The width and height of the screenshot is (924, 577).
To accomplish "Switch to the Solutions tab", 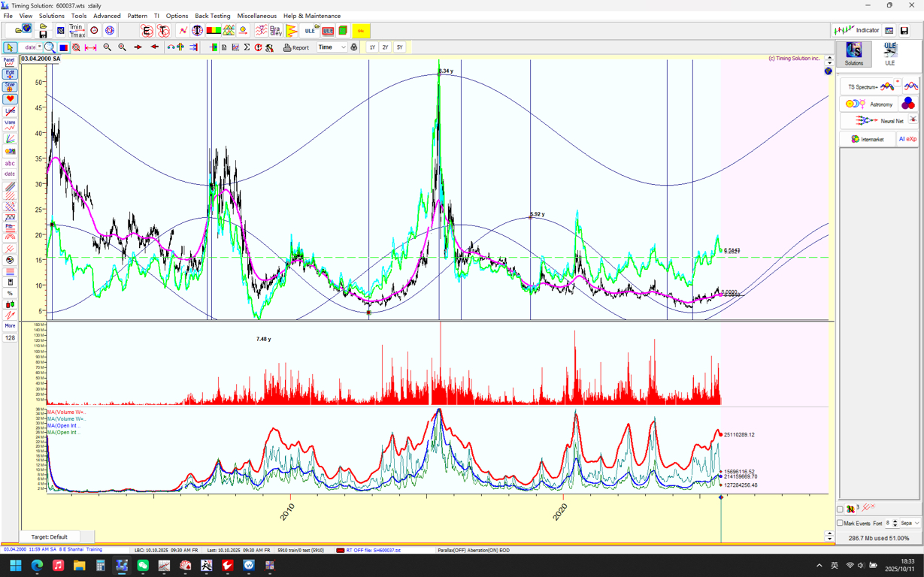I will (x=854, y=53).
